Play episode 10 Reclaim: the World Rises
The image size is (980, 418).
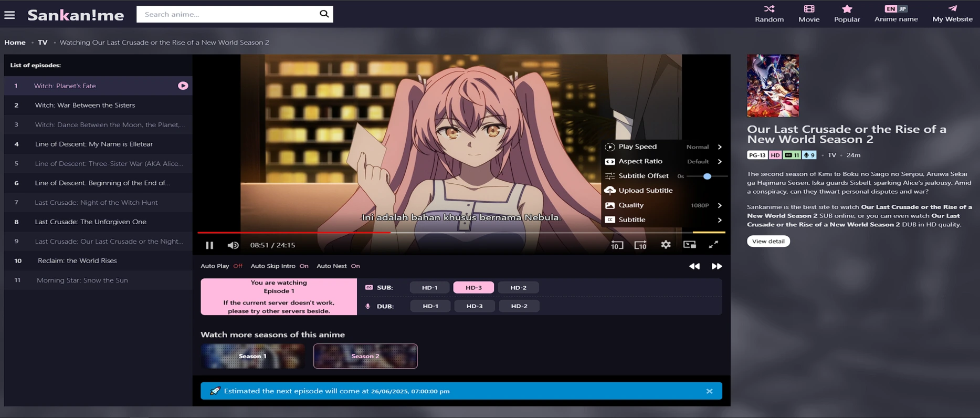coord(98,260)
